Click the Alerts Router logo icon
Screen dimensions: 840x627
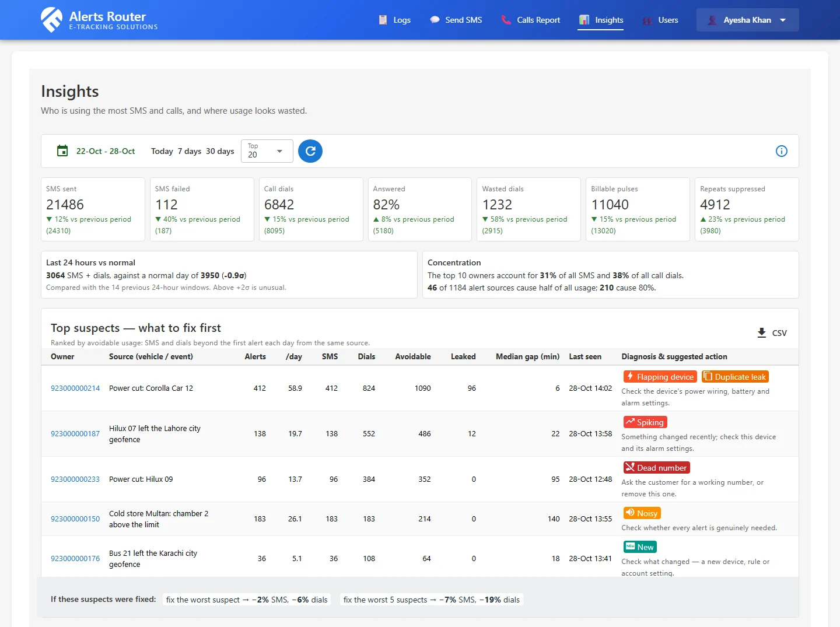[51, 20]
